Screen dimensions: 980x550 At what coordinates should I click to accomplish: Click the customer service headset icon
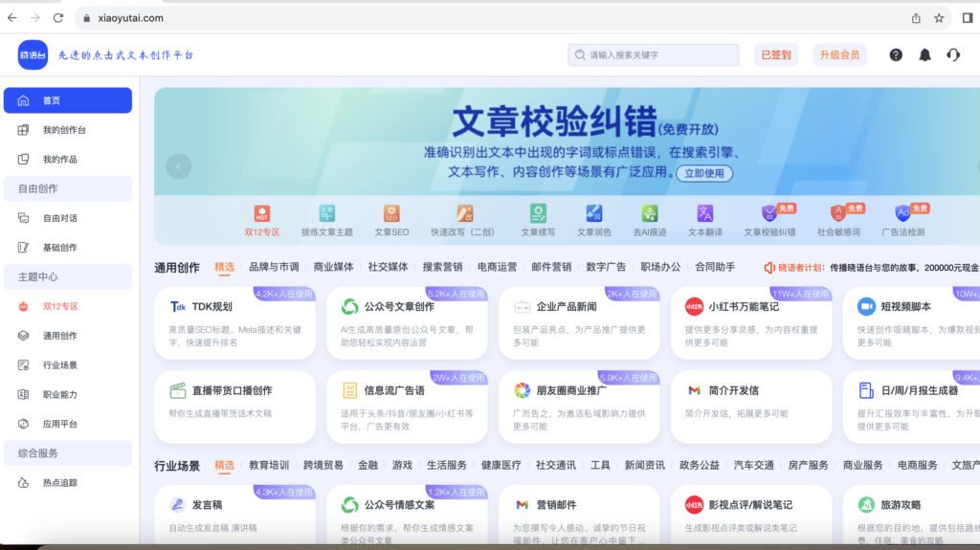pos(953,55)
